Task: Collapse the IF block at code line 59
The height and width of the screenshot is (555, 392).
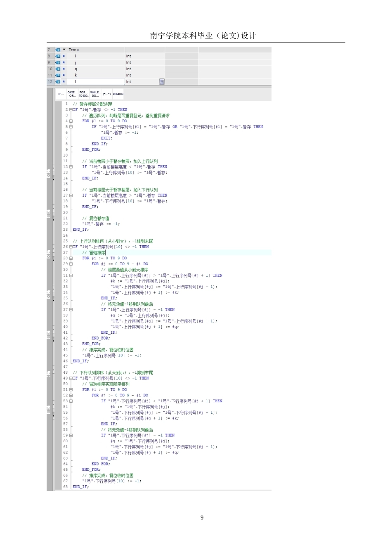Action: point(71,435)
